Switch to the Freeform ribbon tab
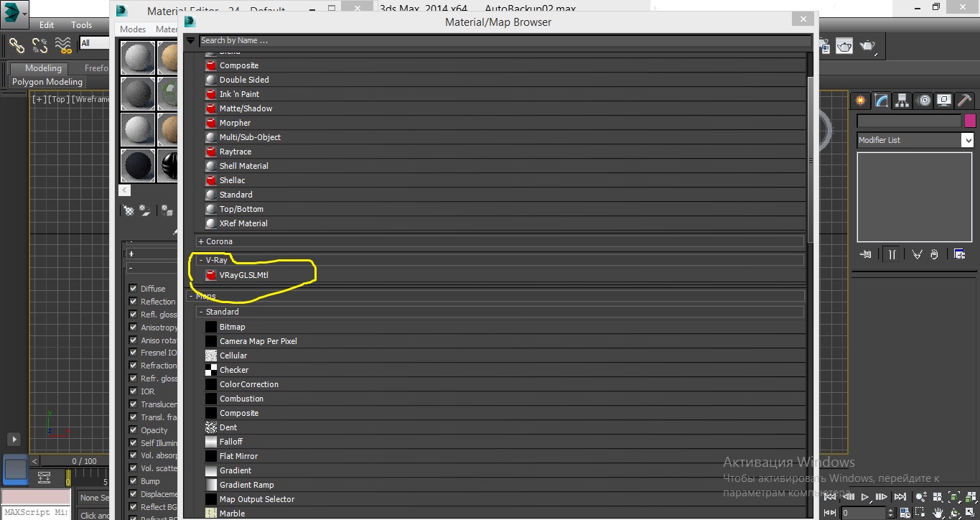 point(96,68)
